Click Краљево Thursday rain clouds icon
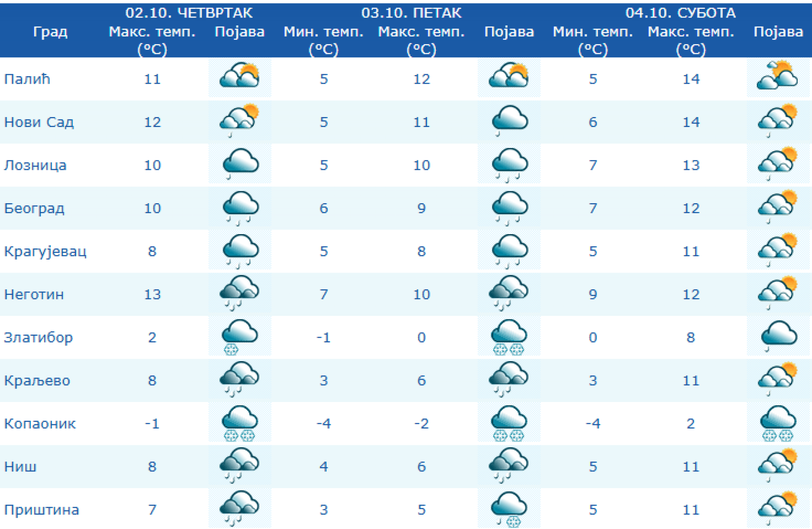This screenshot has height=529, width=812. (x=239, y=379)
